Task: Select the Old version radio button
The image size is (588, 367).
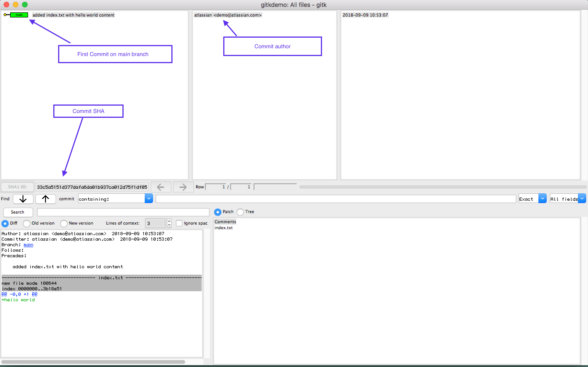Action: 26,223
